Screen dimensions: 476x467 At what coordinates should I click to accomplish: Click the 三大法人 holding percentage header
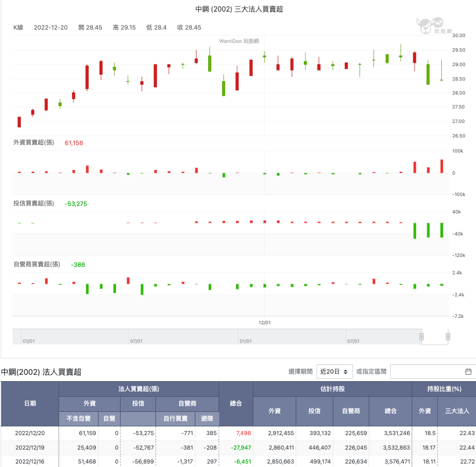pos(457,411)
